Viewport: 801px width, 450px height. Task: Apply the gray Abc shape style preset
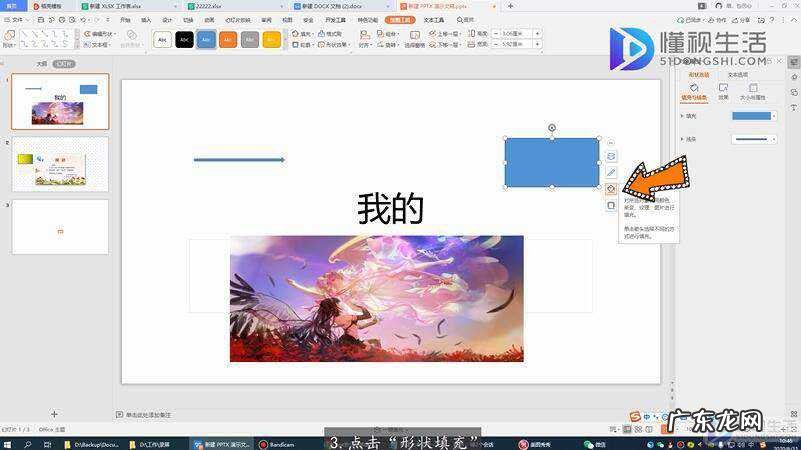point(250,39)
